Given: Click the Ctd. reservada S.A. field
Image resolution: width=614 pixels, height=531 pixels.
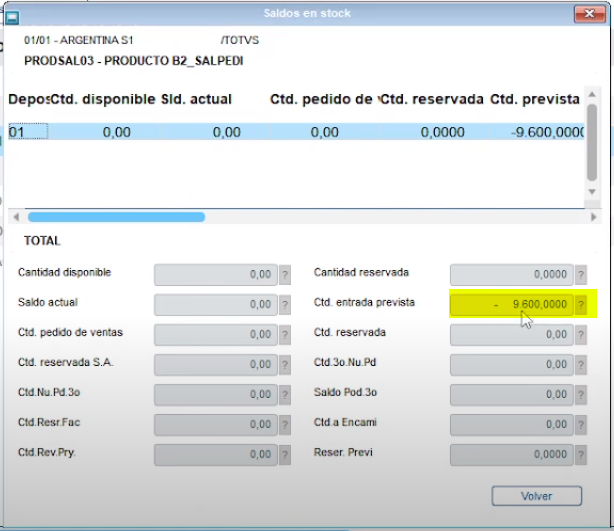Looking at the screenshot, I should coord(216,365).
